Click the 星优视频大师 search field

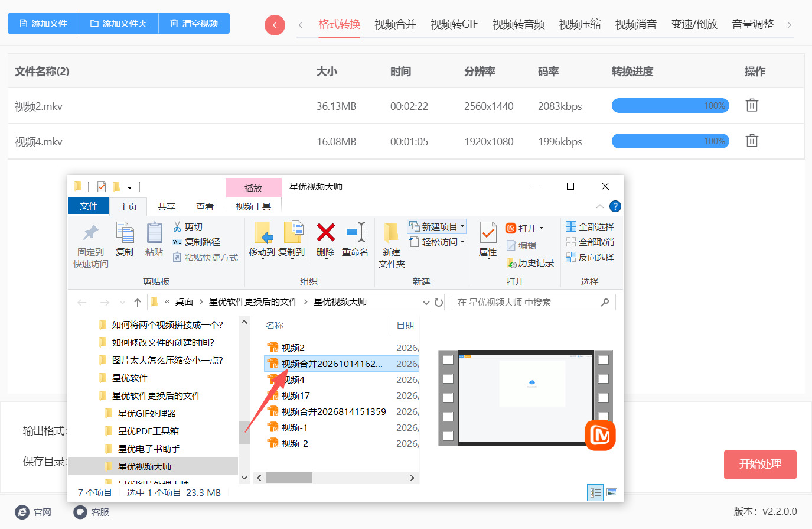coord(533,302)
